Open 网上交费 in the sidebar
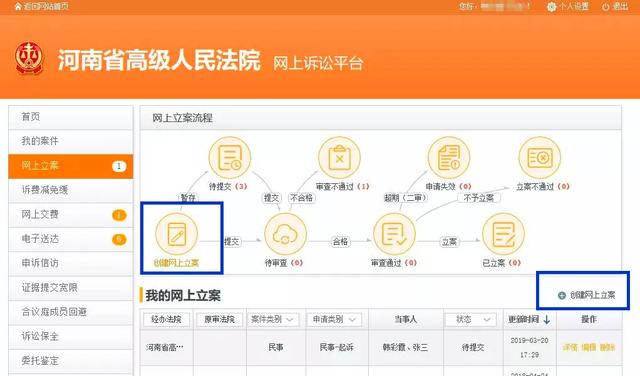640x376 pixels. [x=71, y=215]
